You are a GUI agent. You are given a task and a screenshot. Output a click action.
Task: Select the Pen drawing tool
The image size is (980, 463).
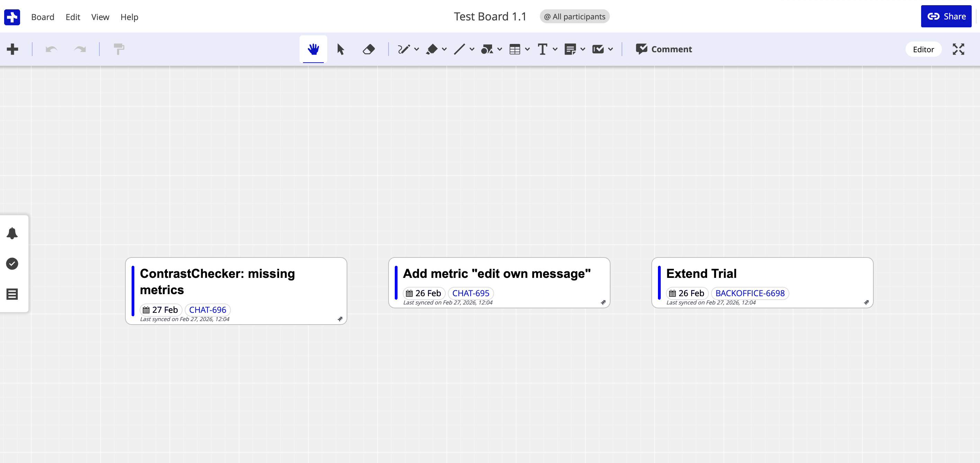[404, 49]
